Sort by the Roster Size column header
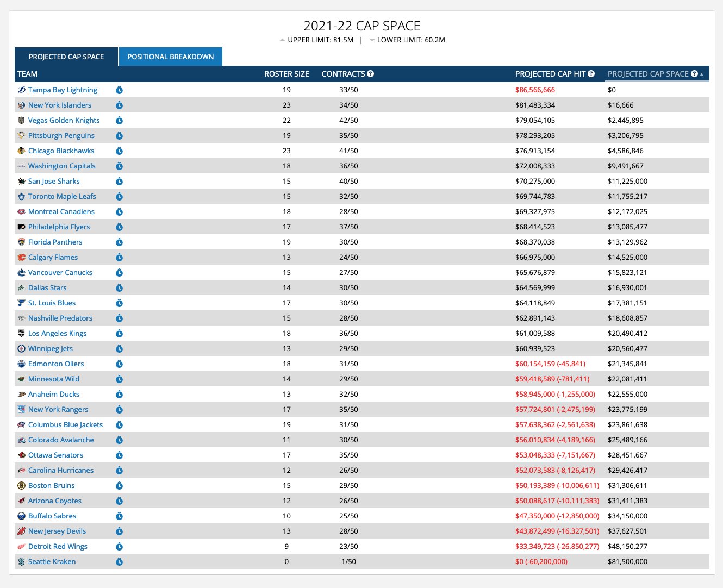 click(286, 74)
